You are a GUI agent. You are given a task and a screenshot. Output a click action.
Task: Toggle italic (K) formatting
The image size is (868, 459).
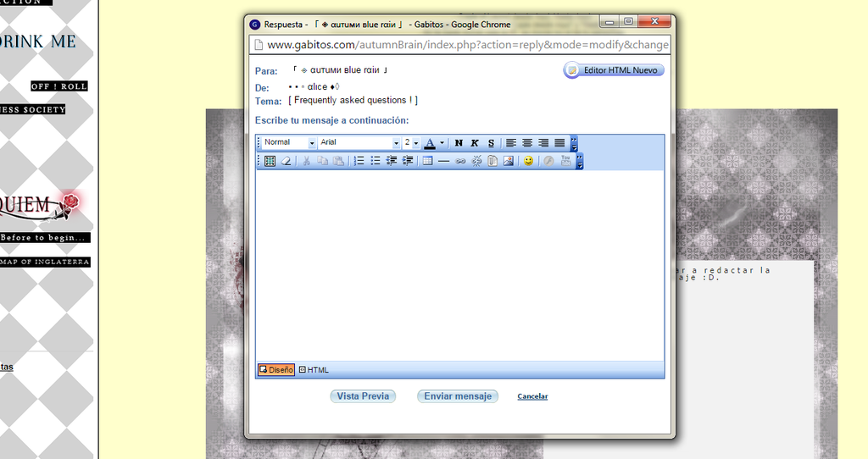[475, 143]
